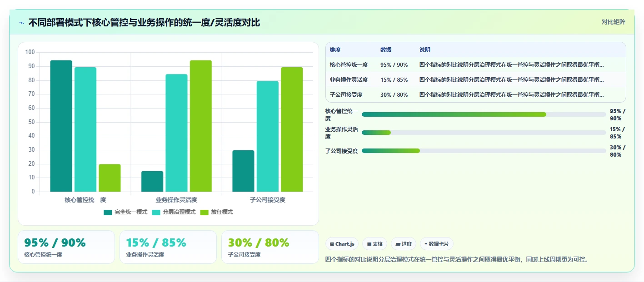The image size is (644, 282).
Task: Click the lightning icon beside the title
Action: (21, 23)
